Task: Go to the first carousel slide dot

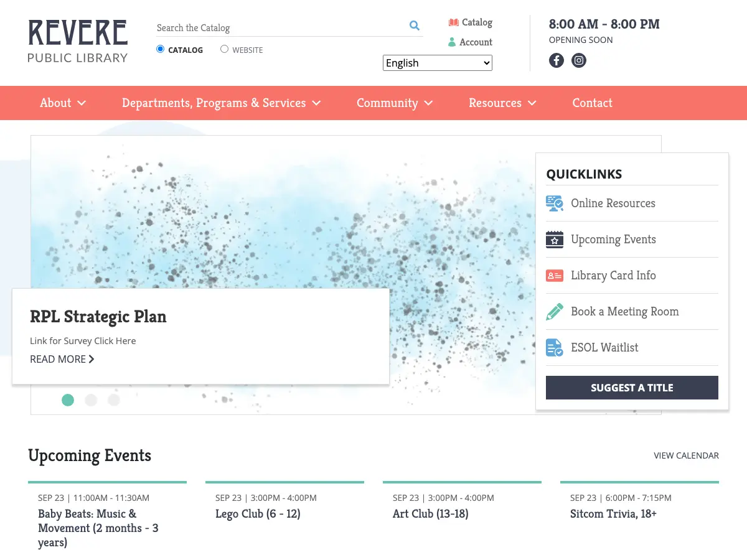Action: coord(68,400)
